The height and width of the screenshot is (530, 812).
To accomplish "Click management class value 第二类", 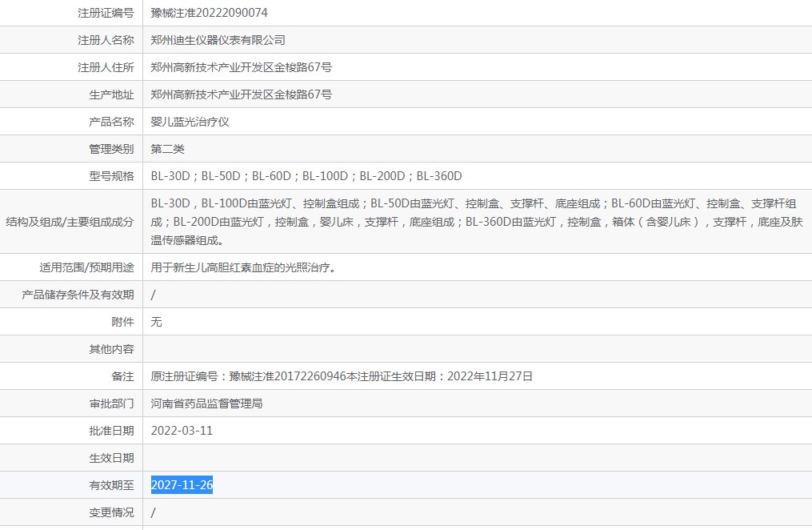I will (x=167, y=149).
